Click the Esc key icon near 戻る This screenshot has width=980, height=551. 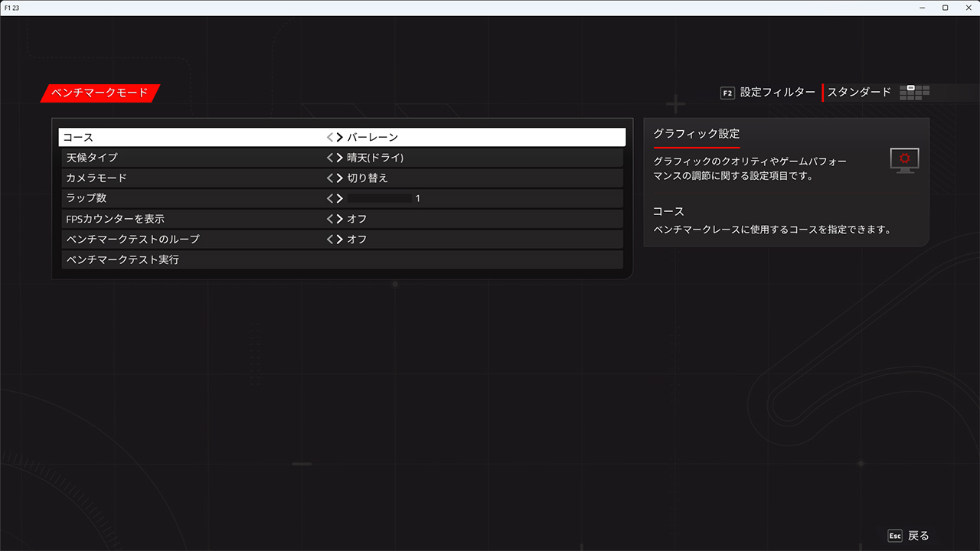[x=895, y=536]
